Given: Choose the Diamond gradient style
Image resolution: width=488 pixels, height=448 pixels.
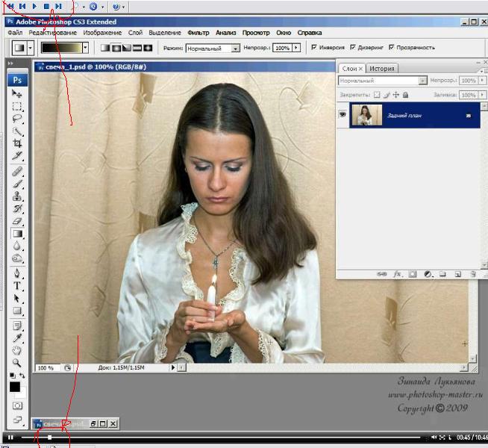Looking at the screenshot, I should pos(148,48).
